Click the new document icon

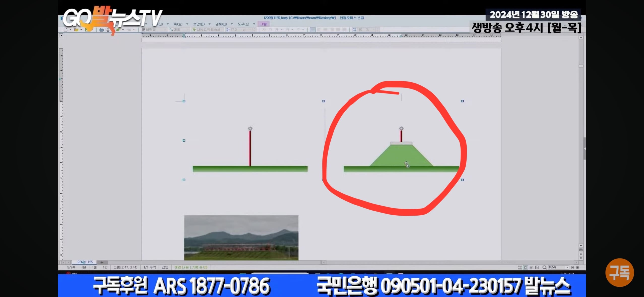pos(66,30)
